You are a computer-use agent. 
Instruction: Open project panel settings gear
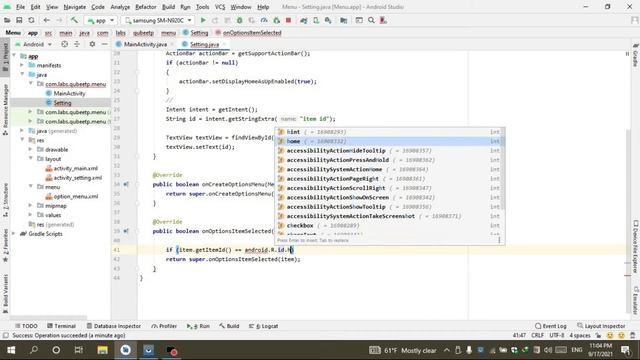(92, 44)
